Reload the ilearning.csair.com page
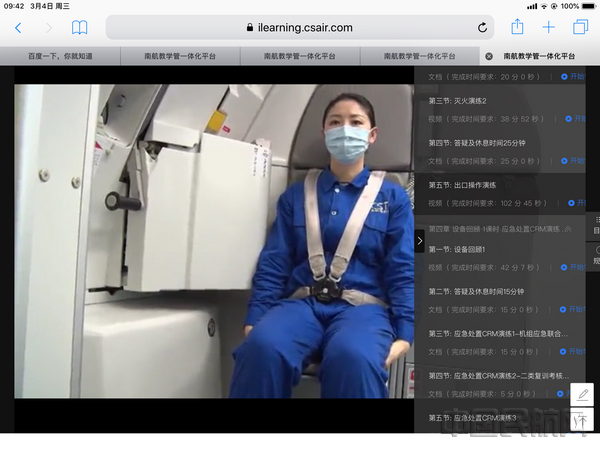This screenshot has width=600, height=450. (483, 28)
